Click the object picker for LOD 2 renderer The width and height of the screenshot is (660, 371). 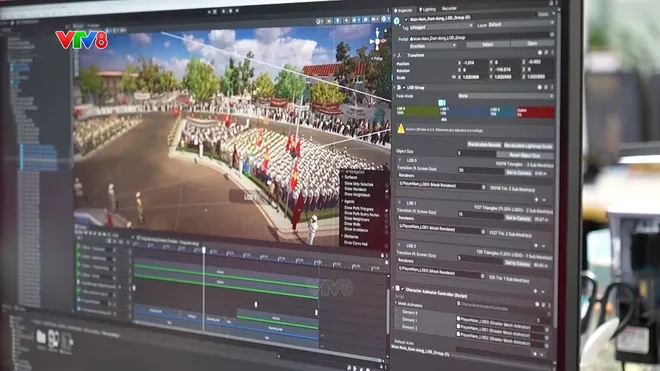[482, 276]
